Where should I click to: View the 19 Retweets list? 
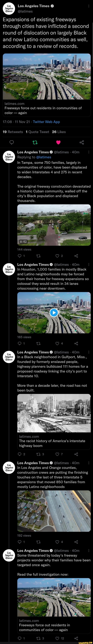click(x=13, y=132)
